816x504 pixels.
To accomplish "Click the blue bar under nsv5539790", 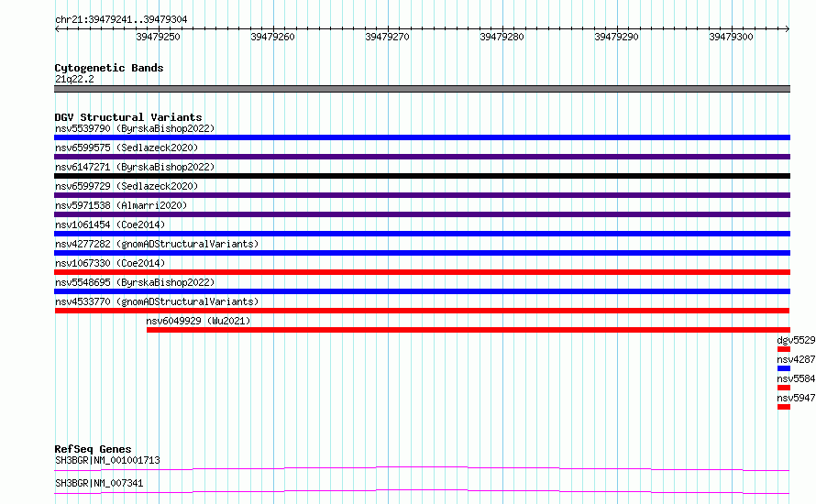I will [422, 137].
